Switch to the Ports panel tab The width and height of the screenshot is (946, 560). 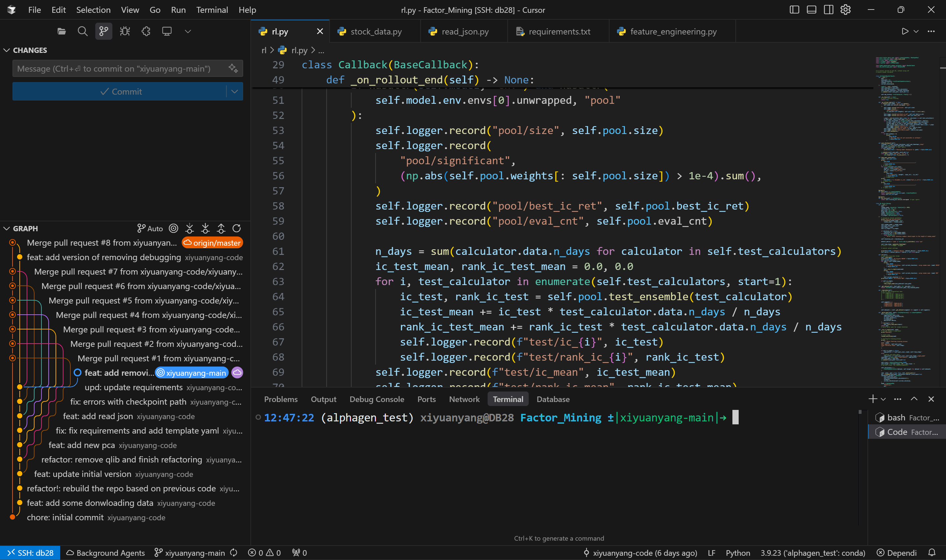coord(426,399)
